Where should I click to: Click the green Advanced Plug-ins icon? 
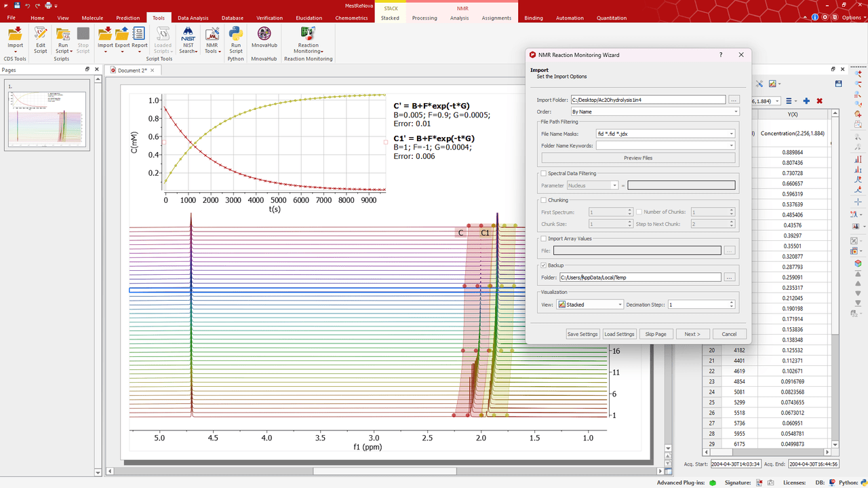[x=711, y=483]
